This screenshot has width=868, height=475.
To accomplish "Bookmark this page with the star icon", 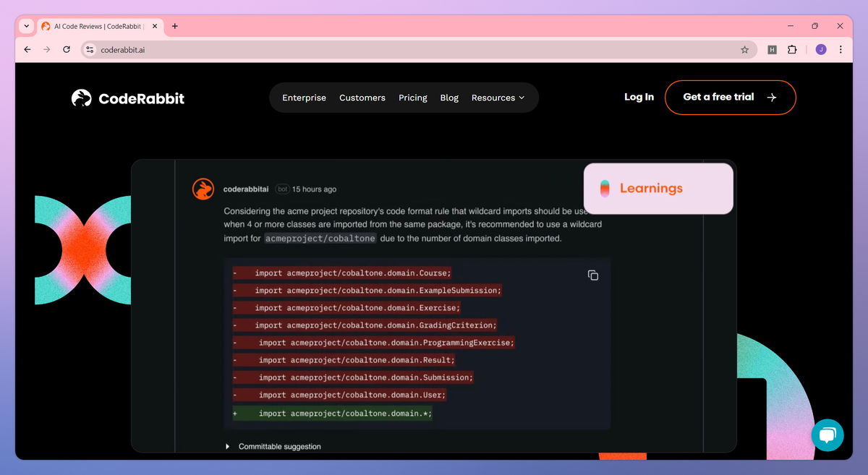I will 744,50.
